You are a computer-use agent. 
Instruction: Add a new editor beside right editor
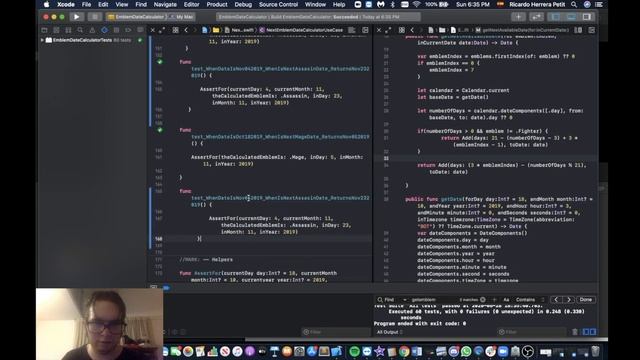[x=591, y=30]
